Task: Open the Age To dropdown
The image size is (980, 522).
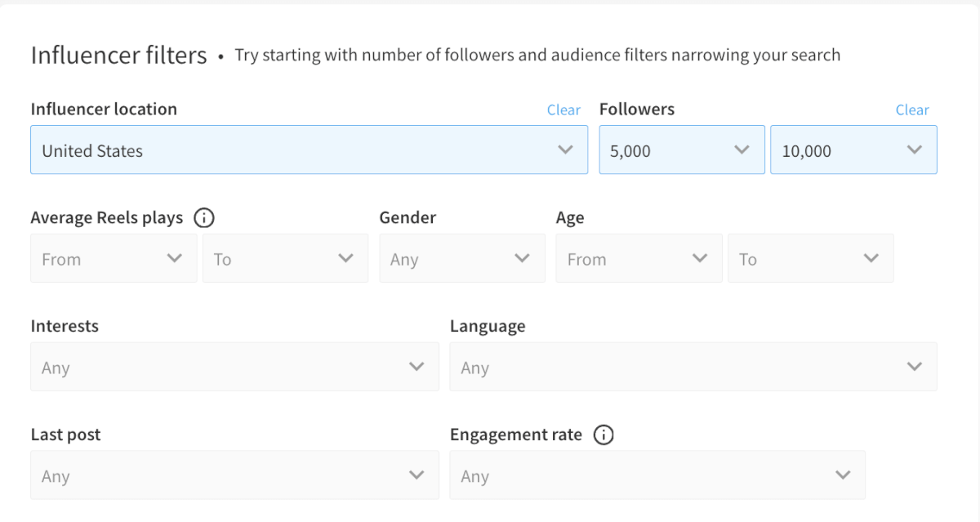Action: click(x=810, y=258)
